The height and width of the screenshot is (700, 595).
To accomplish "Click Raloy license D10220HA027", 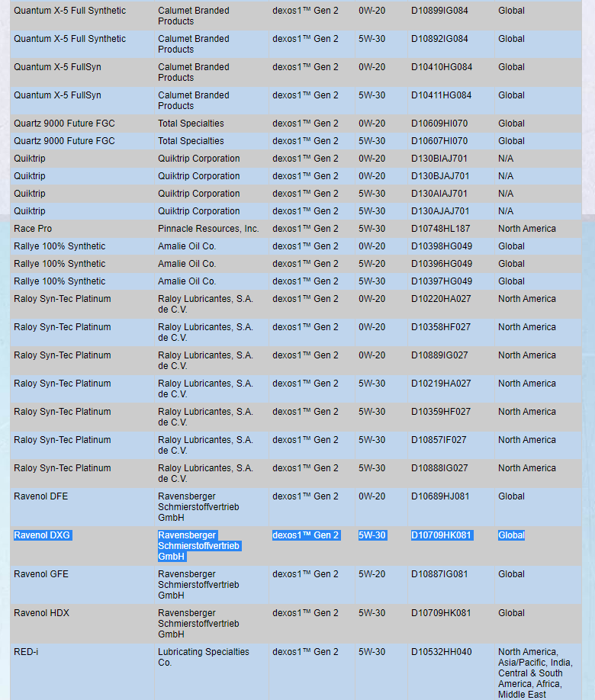I will coord(441,299).
